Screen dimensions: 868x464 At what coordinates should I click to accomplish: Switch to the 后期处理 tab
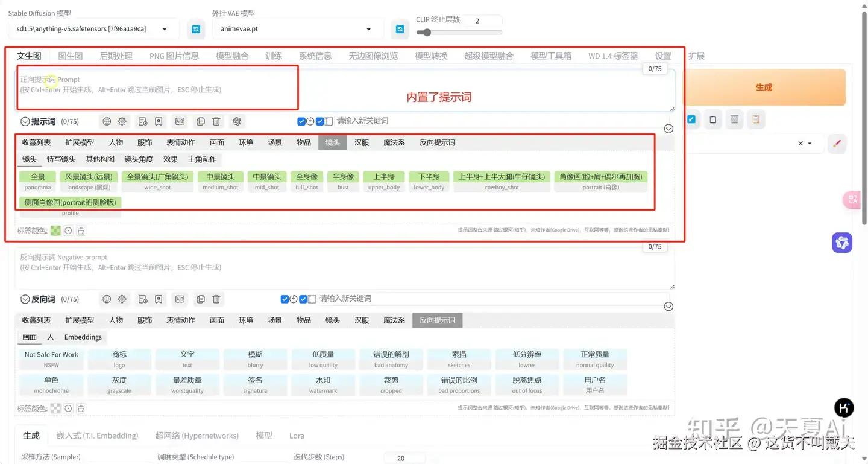pyautogui.click(x=116, y=56)
